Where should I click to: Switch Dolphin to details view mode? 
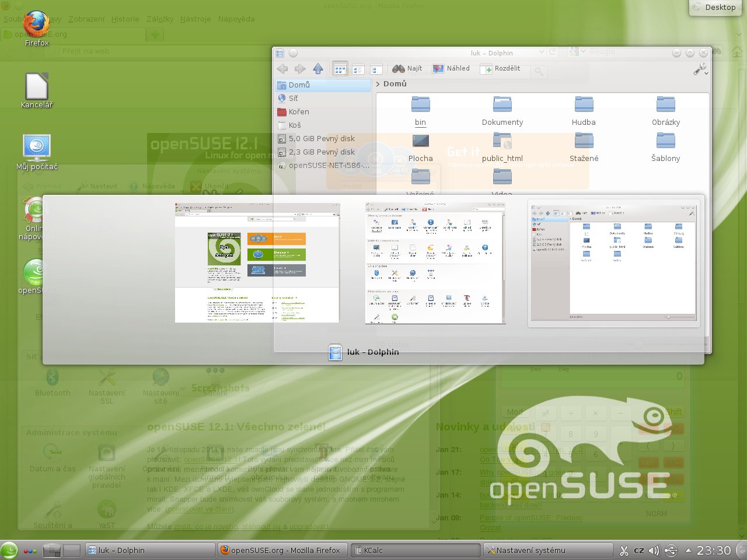358,69
